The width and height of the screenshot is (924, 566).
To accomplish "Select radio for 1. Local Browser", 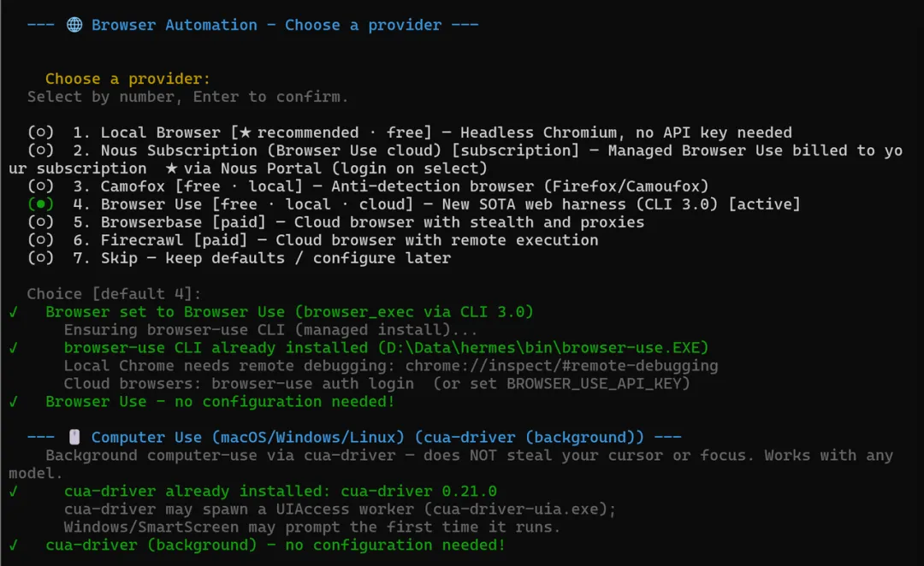I will point(41,133).
